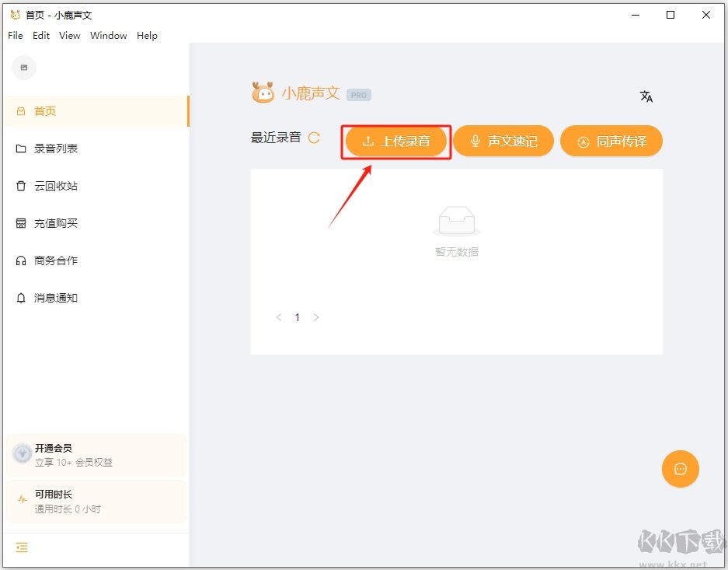Click the 上传录音 upload button

point(395,141)
